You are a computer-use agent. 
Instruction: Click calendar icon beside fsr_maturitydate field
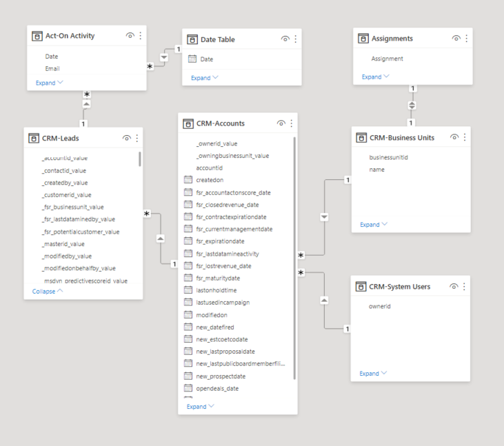188,278
